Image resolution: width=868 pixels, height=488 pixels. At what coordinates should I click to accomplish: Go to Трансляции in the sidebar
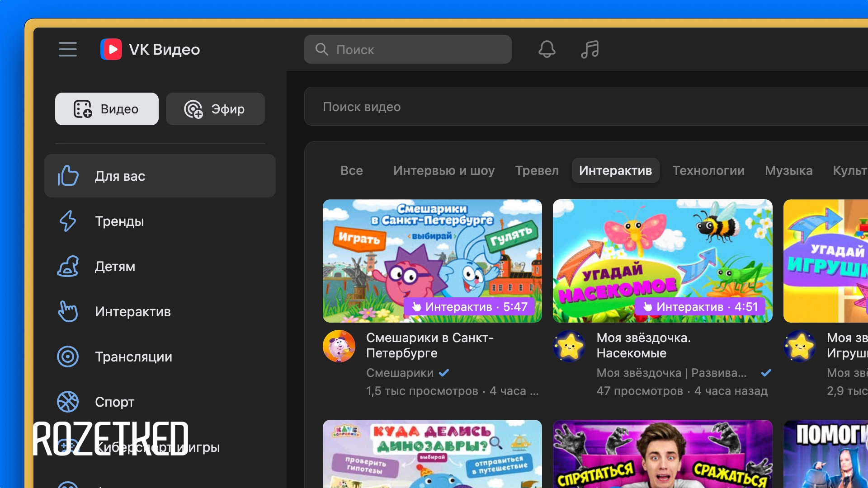coord(160,357)
